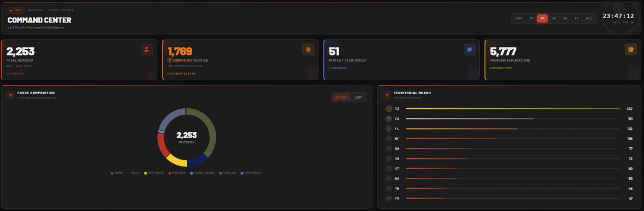
Task: Click the rank 5 badge next to GA
Action: pyautogui.click(x=389, y=148)
